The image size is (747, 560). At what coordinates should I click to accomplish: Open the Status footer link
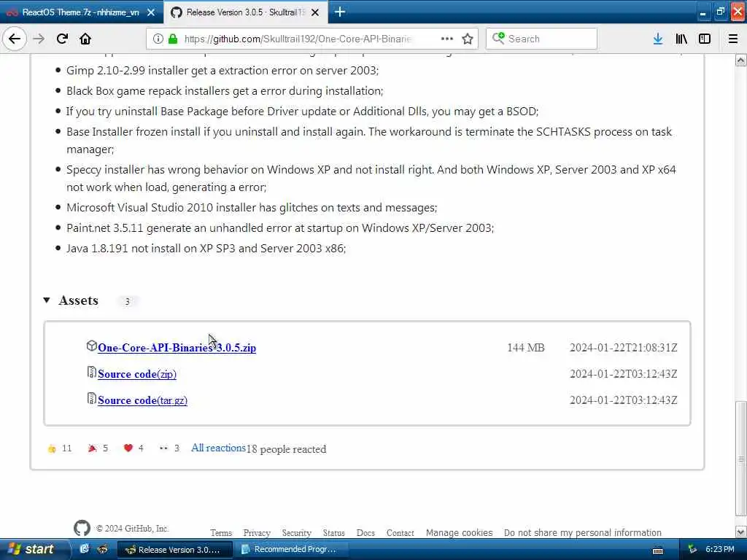coord(333,533)
